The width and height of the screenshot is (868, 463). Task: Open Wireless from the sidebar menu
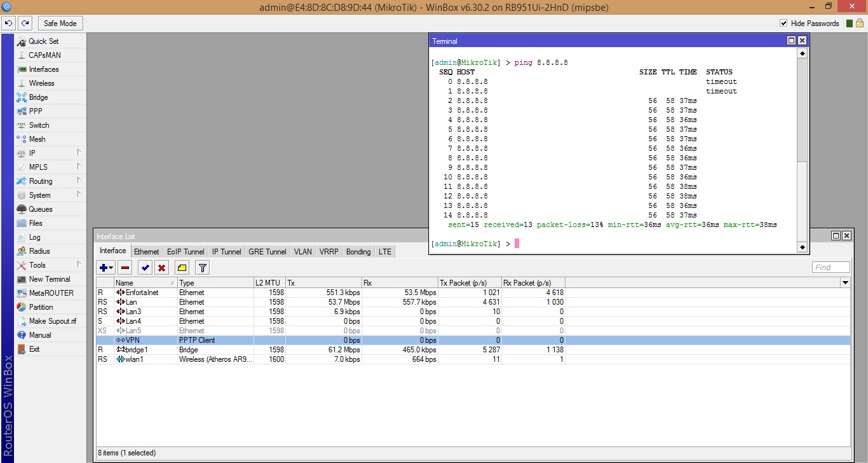pyautogui.click(x=41, y=83)
